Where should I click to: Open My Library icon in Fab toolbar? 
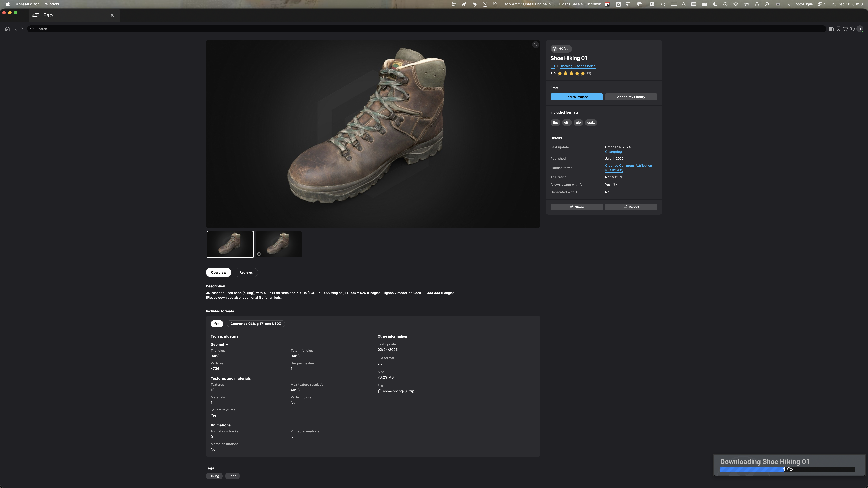click(831, 29)
